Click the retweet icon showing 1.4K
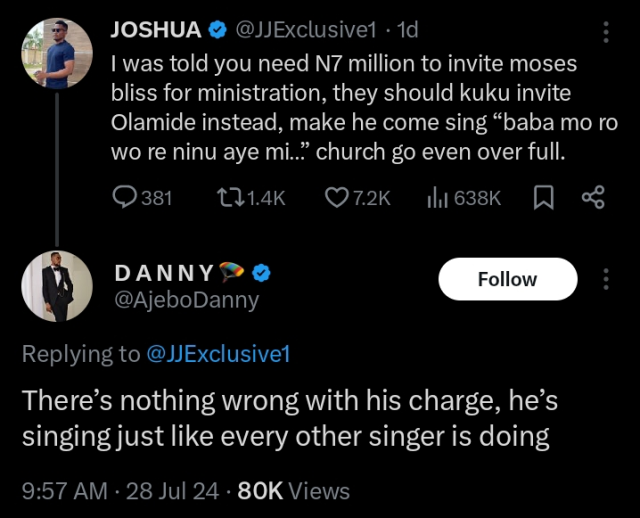This screenshot has height=518, width=640. point(227,198)
